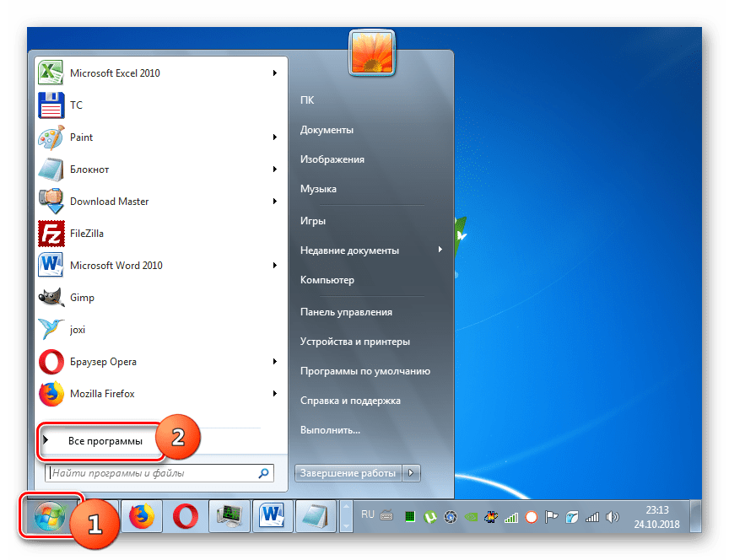Viewport: 729px width, 560px height.
Task: Open Панель управления from the right pane
Action: 346,312
